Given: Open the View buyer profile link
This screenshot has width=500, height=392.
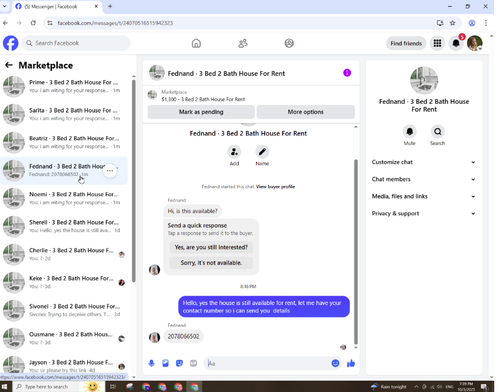Looking at the screenshot, I should click(x=275, y=187).
